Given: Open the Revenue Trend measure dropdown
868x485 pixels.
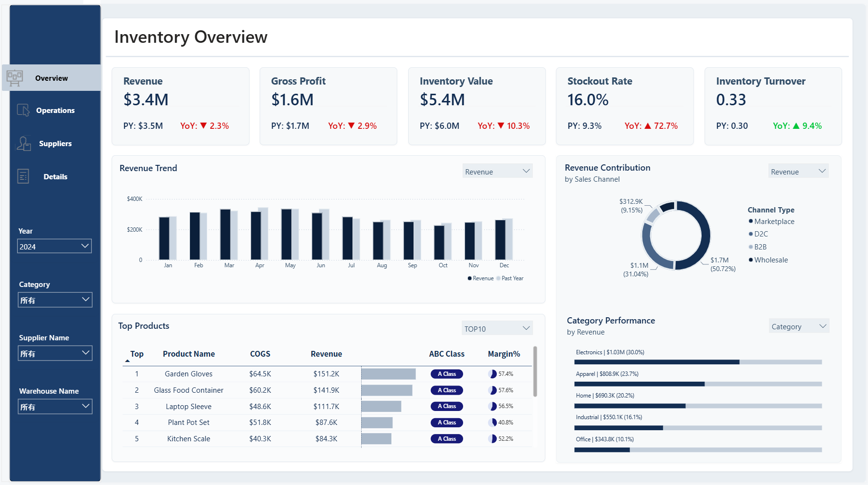Looking at the screenshot, I should pyautogui.click(x=497, y=171).
